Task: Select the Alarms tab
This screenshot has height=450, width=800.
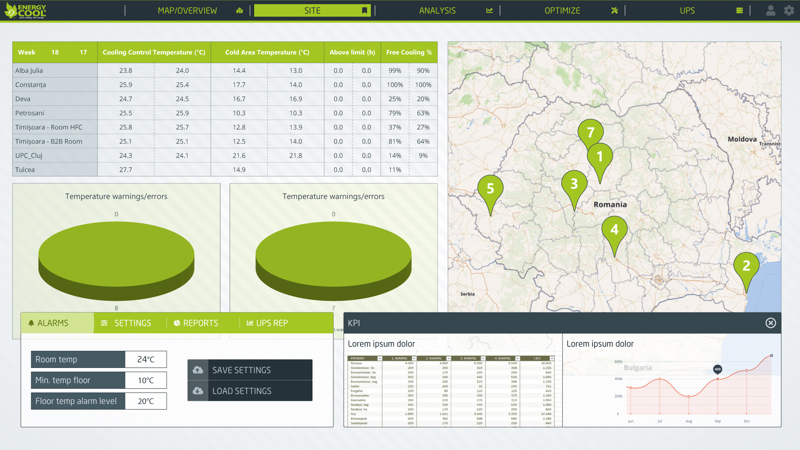Action: 49,323
